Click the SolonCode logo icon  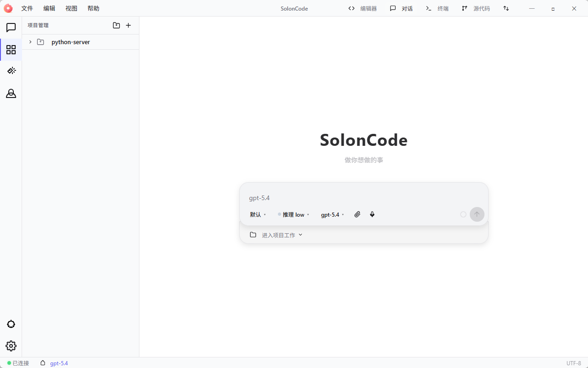tap(8, 8)
